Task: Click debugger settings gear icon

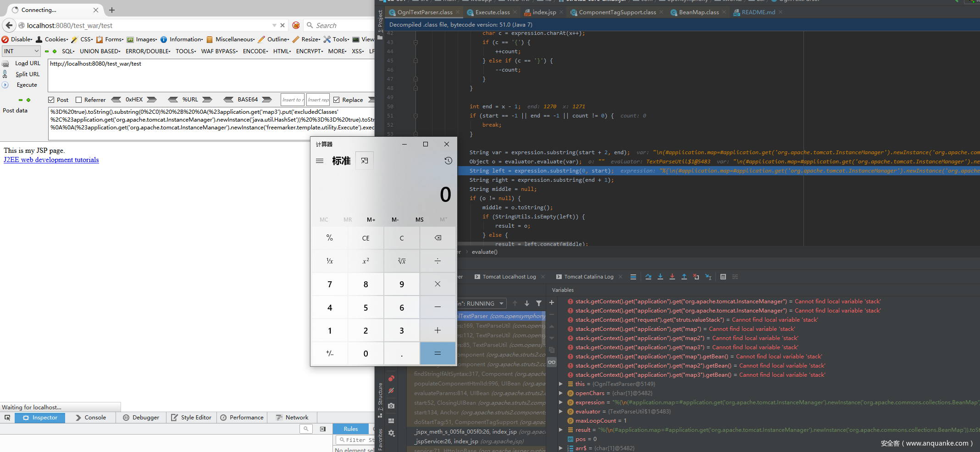Action: [391, 433]
